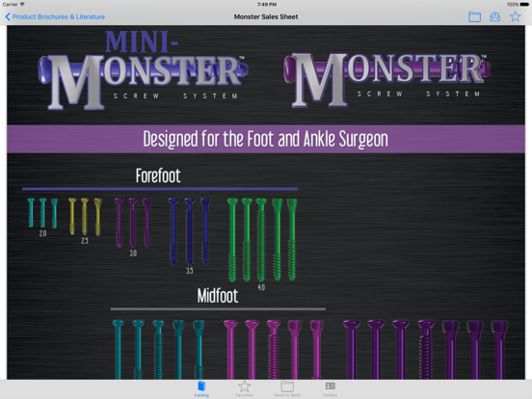Viewport: 532px width, 399px height.
Task: Tap the folder icon in top bar
Action: pos(474,16)
